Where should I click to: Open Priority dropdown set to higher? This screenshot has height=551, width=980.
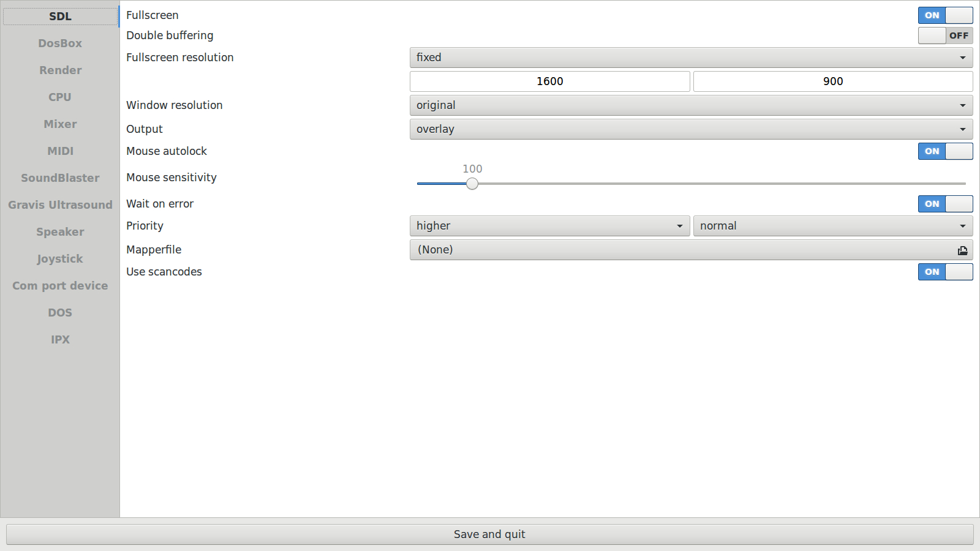pyautogui.click(x=549, y=226)
